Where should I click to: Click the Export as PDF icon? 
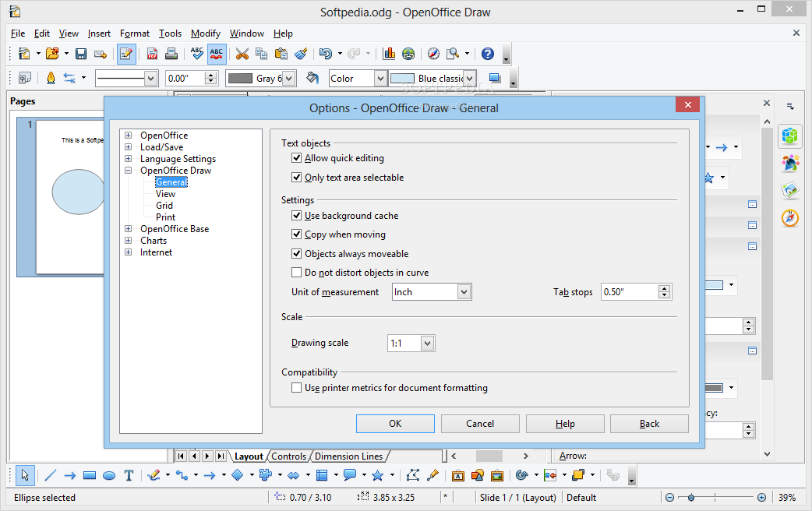point(152,54)
